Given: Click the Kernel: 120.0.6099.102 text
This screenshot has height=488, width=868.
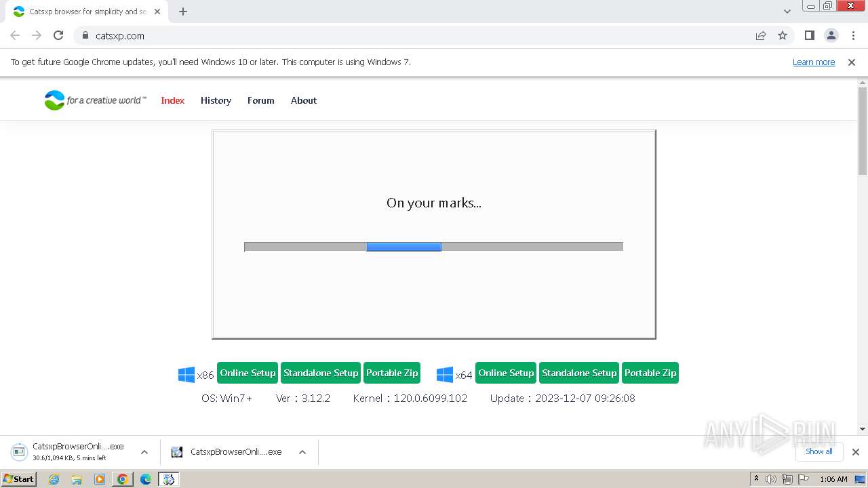Looking at the screenshot, I should point(410,398).
